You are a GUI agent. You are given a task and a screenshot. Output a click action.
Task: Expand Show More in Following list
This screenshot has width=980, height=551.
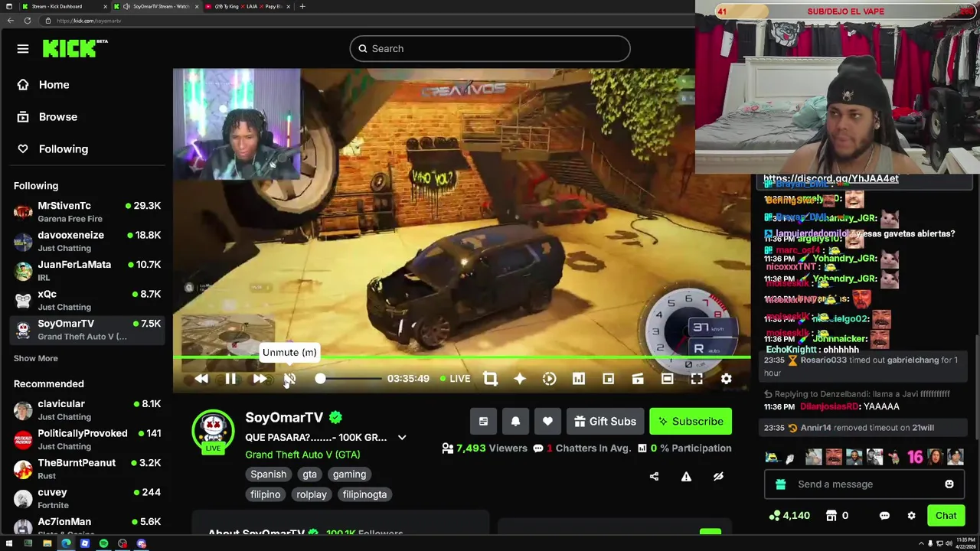[35, 358]
